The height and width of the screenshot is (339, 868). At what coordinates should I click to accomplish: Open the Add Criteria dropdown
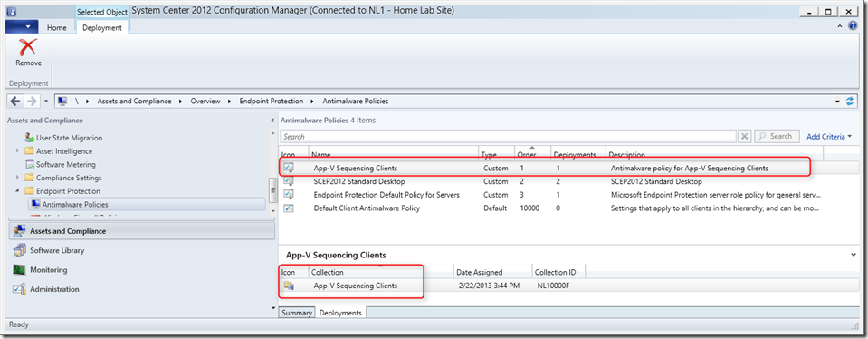pos(828,136)
